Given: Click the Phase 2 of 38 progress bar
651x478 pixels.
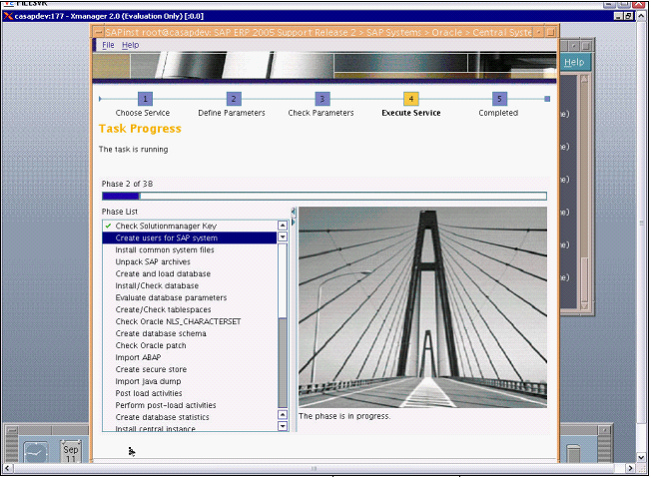Looking at the screenshot, I should click(x=324, y=196).
